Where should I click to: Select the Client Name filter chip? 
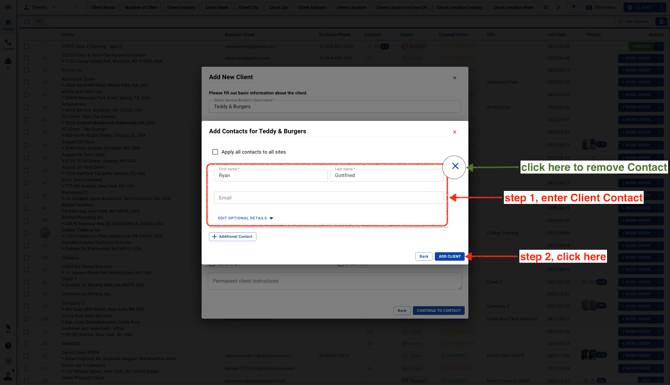click(x=103, y=7)
